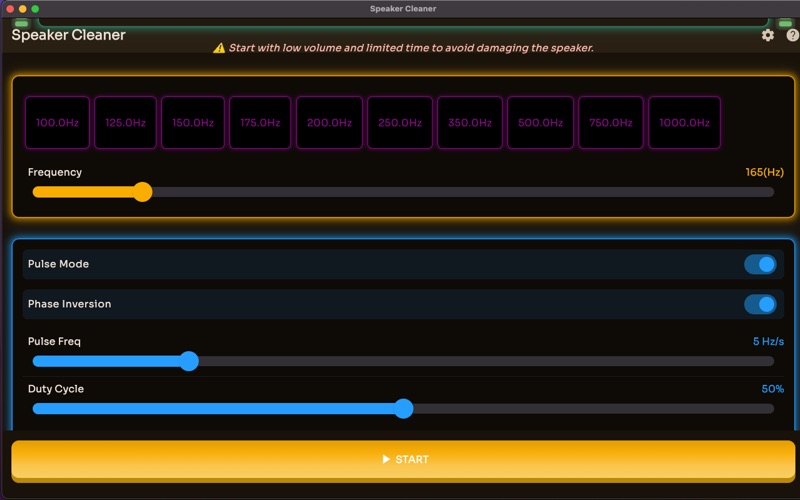
Task: Click the Duty Cycle slider handle
Action: (x=403, y=408)
